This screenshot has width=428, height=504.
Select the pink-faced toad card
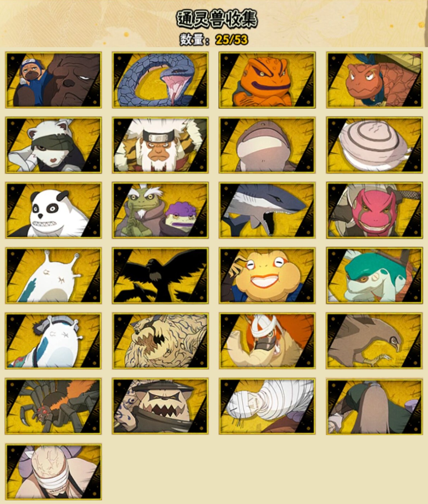tap(374, 210)
